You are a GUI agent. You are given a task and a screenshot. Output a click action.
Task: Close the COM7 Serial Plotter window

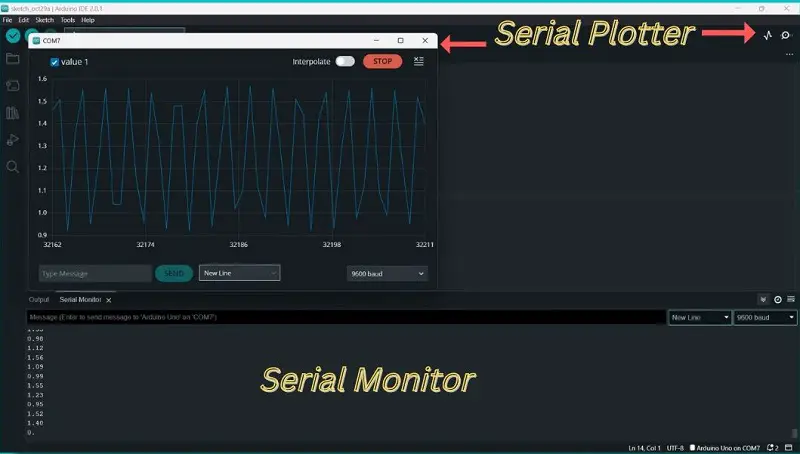425,40
